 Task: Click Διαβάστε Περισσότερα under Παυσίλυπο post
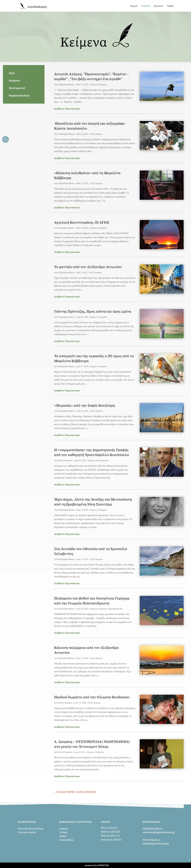point(67,158)
